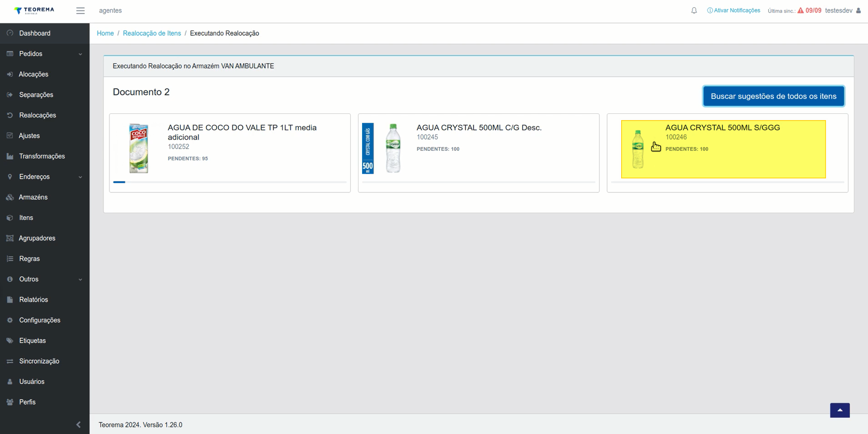
Task: Open the Crystal S/GGG bottle thumbnail
Action: pos(638,149)
